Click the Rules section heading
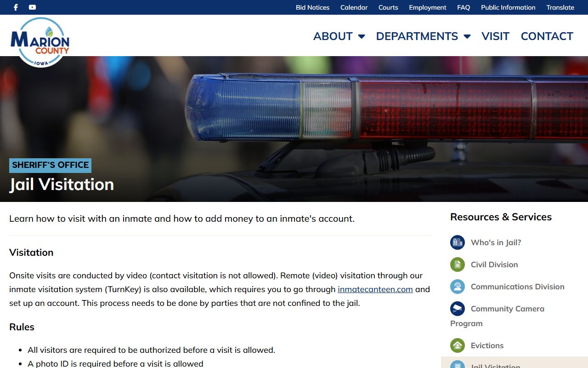588x368 pixels. pos(22,327)
